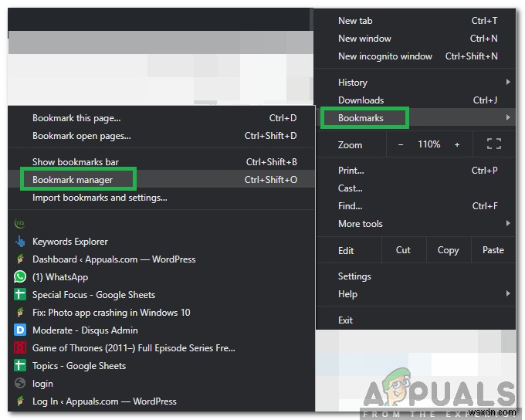The width and height of the screenshot is (525, 420).
Task: Open a New tab
Action: point(415,21)
